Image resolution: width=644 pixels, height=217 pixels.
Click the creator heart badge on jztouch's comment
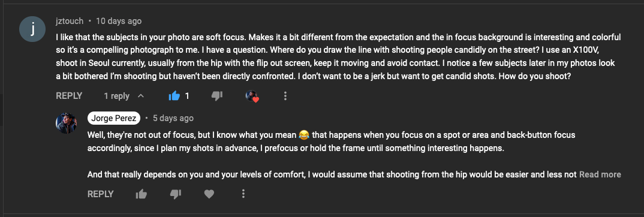pos(252,97)
